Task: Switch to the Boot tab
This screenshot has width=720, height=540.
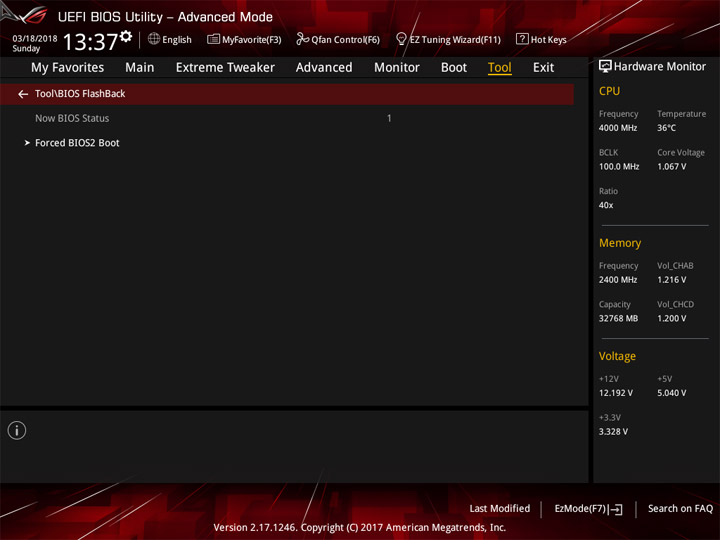Action: tap(454, 68)
